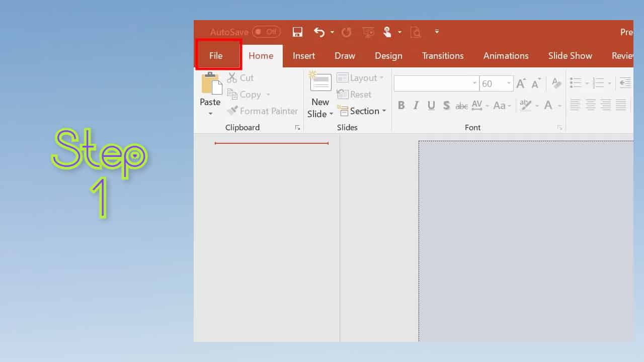Viewport: 644px width, 362px height.
Task: Open the font size dropdown showing 60
Action: [x=509, y=83]
